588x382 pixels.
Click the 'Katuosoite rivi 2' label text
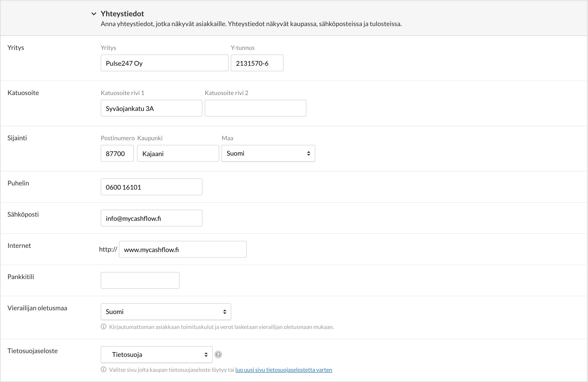click(226, 93)
